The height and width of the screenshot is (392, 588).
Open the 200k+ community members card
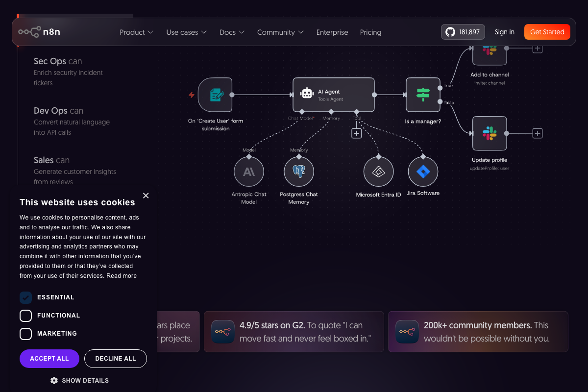[x=478, y=332]
